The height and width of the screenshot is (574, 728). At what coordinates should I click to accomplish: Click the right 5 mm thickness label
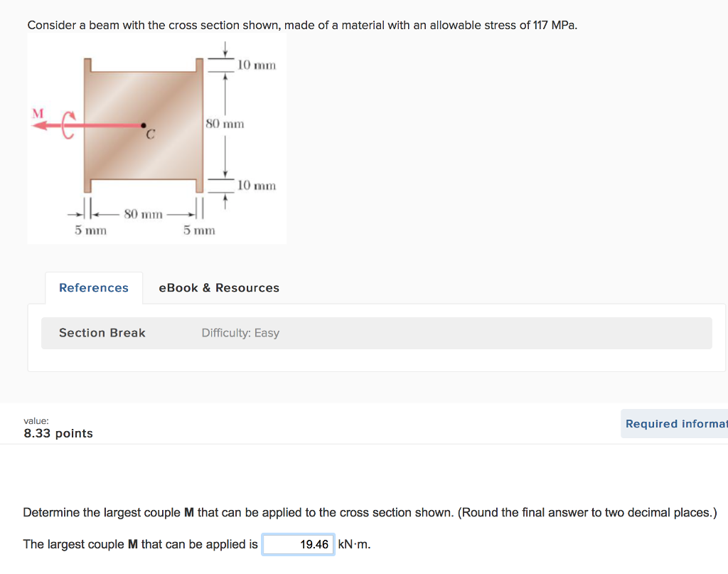pyautogui.click(x=199, y=230)
